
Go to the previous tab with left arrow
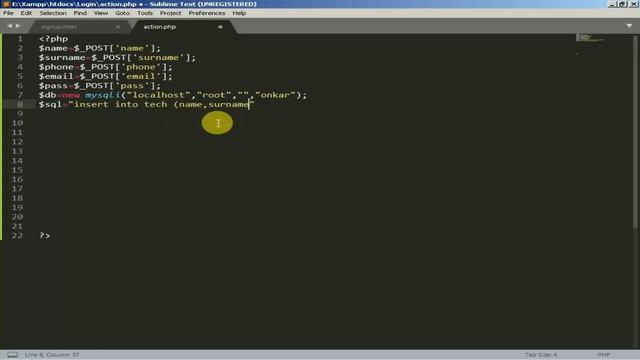pos(9,26)
